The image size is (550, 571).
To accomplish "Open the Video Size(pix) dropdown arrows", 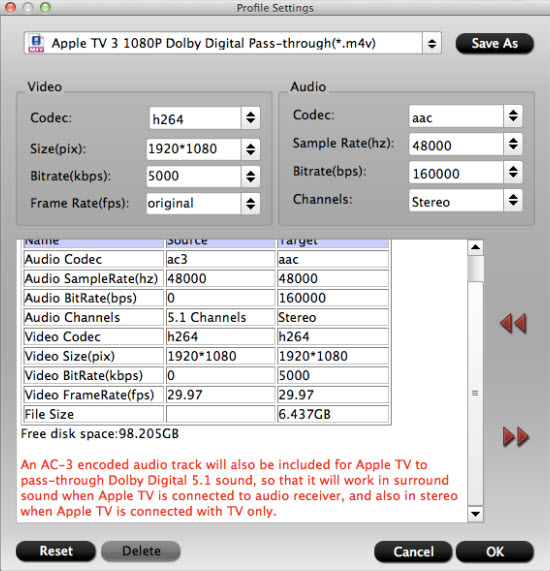I will pyautogui.click(x=250, y=149).
